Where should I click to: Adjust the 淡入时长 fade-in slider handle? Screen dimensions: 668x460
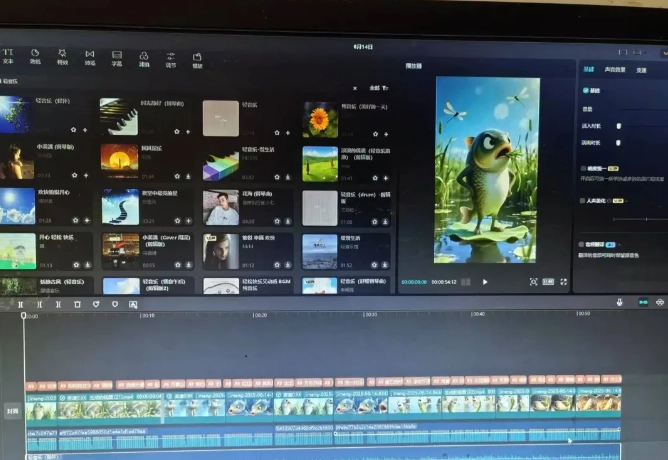tap(619, 126)
